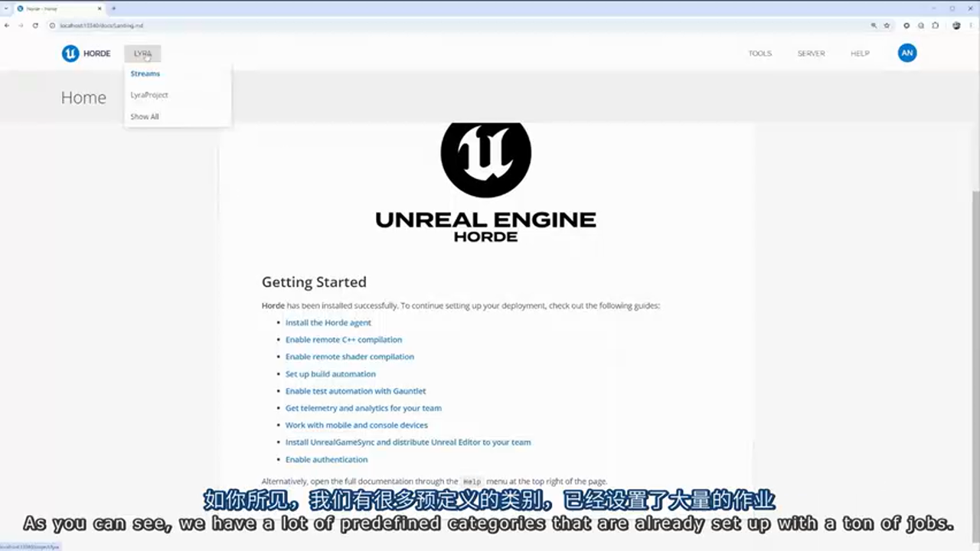The image size is (980, 551).
Task: Click the Horde logo icon
Action: pyautogui.click(x=70, y=53)
